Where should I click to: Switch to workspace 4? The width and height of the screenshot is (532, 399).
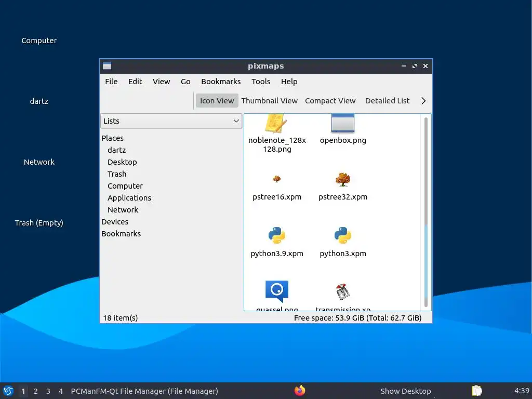61,391
